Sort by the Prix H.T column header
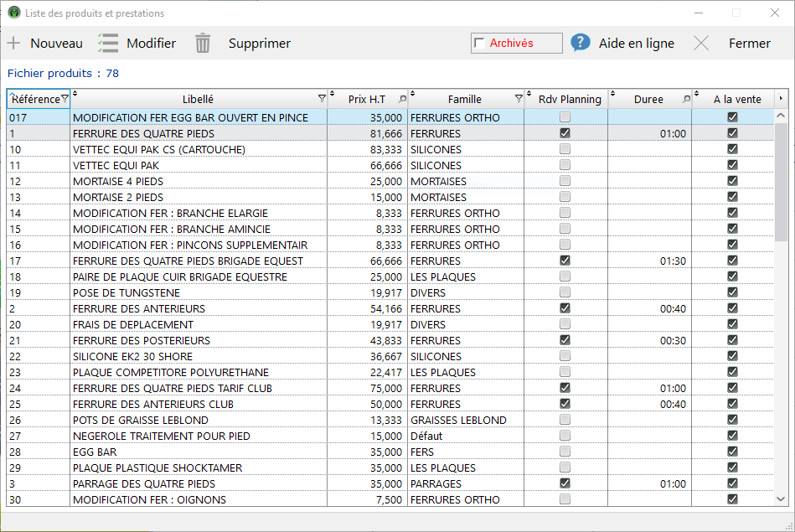The image size is (795, 532). [367, 99]
